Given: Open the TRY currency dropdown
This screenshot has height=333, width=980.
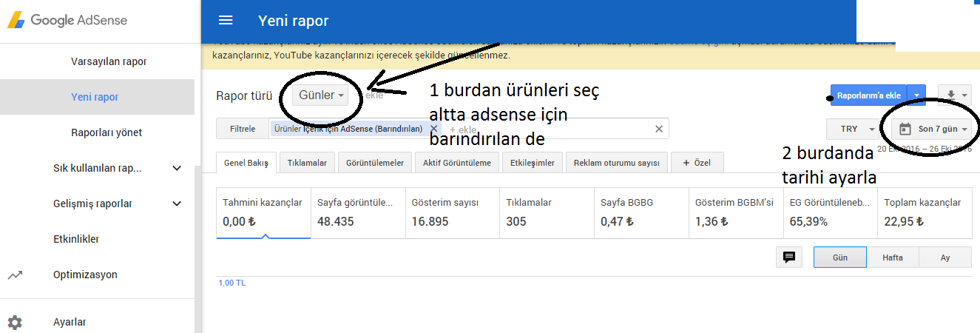Looking at the screenshot, I should point(854,129).
